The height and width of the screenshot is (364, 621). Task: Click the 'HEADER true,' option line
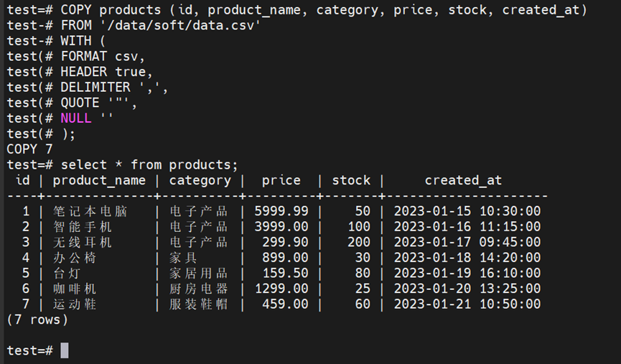tap(106, 72)
